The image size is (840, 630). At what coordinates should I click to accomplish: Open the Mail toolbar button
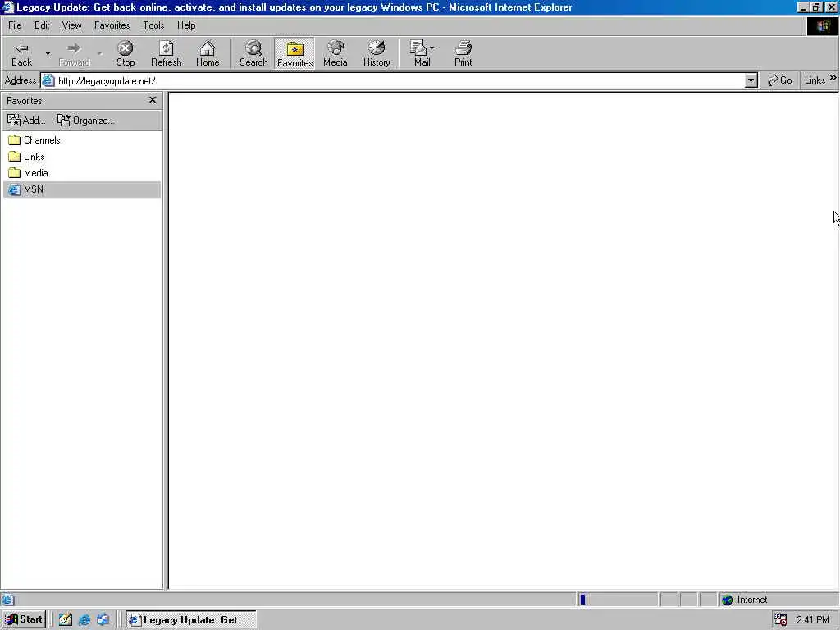coord(422,53)
